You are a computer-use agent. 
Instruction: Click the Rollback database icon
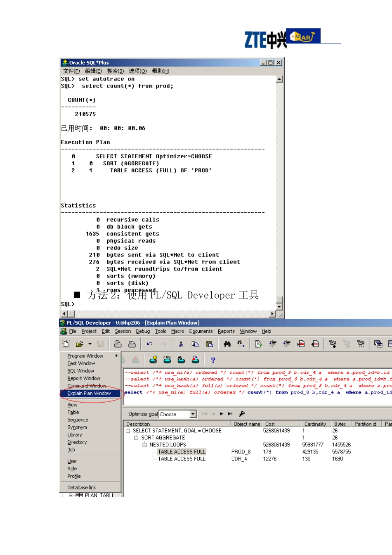point(195,360)
